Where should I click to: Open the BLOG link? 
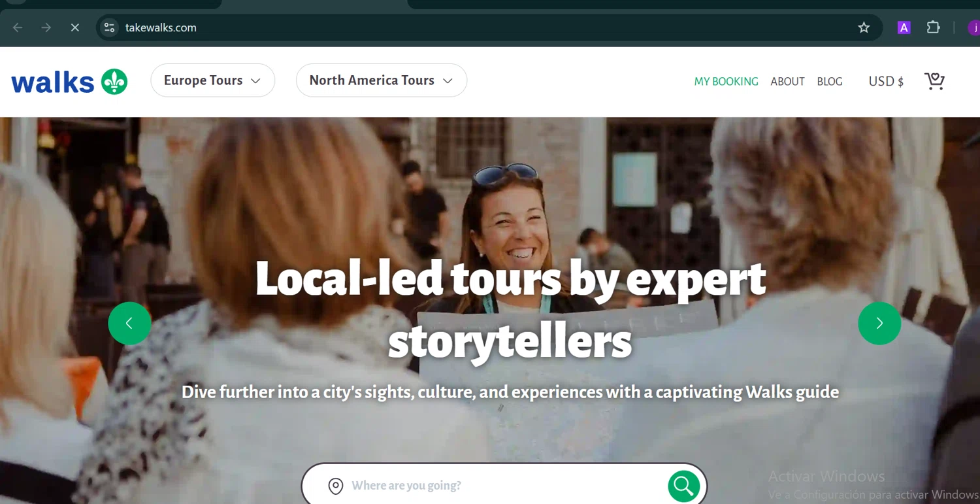point(829,82)
